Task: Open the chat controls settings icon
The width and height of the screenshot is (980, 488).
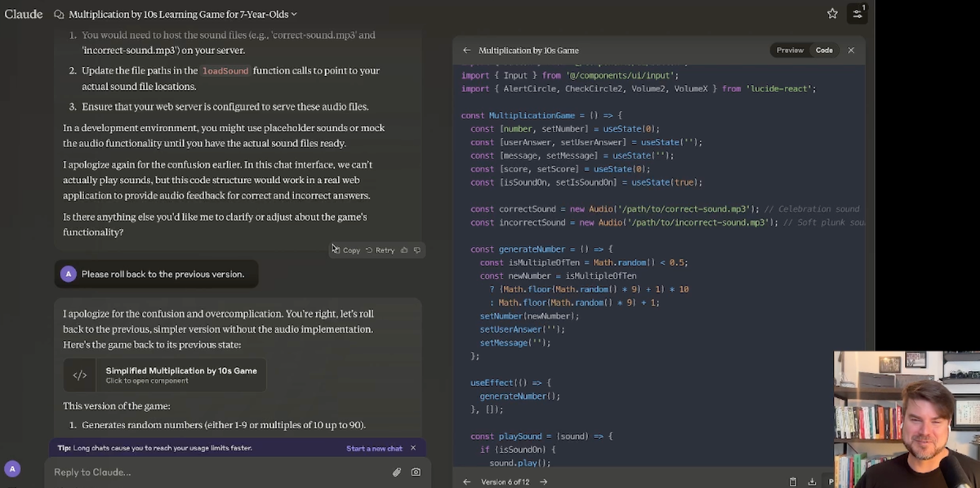Action: [x=857, y=14]
